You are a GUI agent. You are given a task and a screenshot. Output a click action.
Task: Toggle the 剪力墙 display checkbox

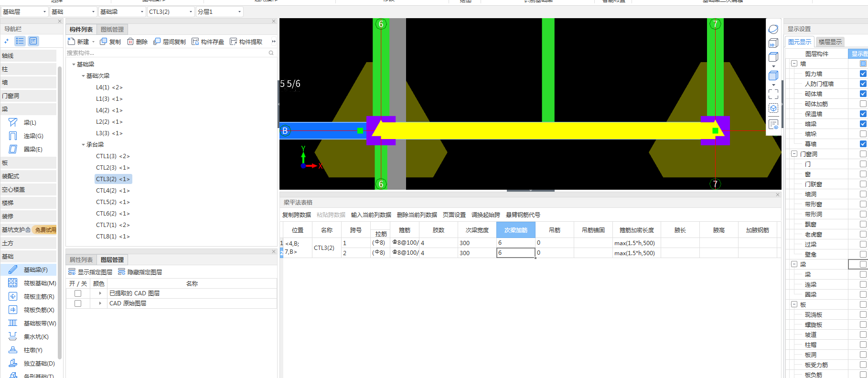[863, 74]
